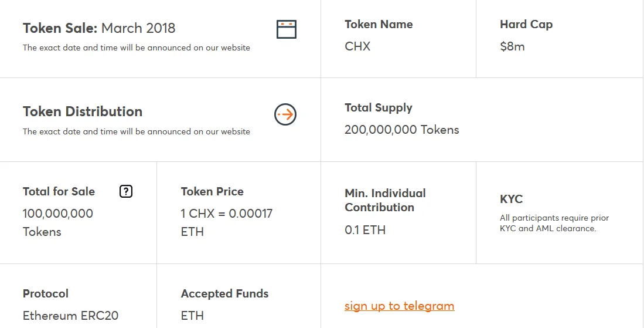
Task: Select the Token Distribution heading
Action: click(x=83, y=111)
